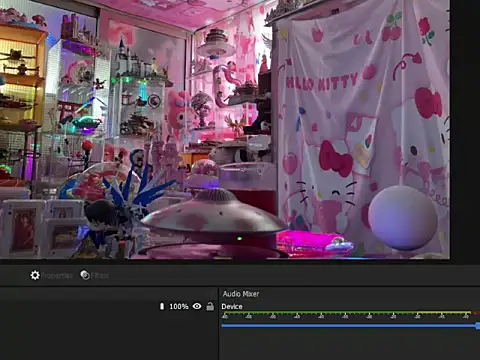Viewport: 480px width, 360px height.
Task: Click the 100% battery level text
Action: [179, 306]
